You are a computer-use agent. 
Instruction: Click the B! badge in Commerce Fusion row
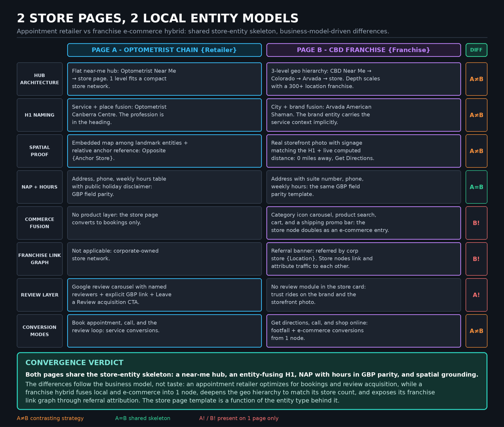[x=476, y=223]
